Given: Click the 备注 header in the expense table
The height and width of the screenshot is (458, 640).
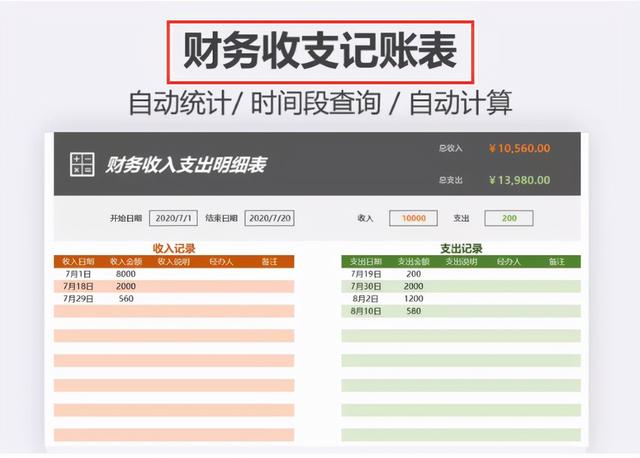Looking at the screenshot, I should pos(557,262).
